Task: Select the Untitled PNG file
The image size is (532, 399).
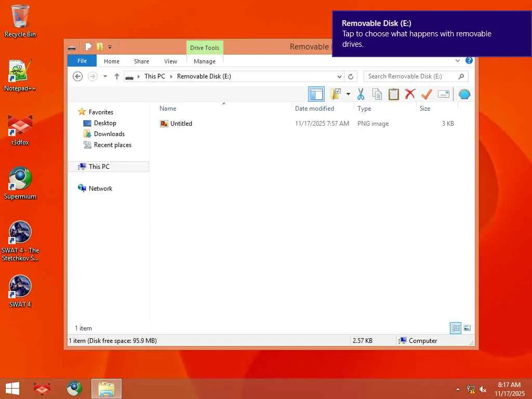Action: point(176,124)
